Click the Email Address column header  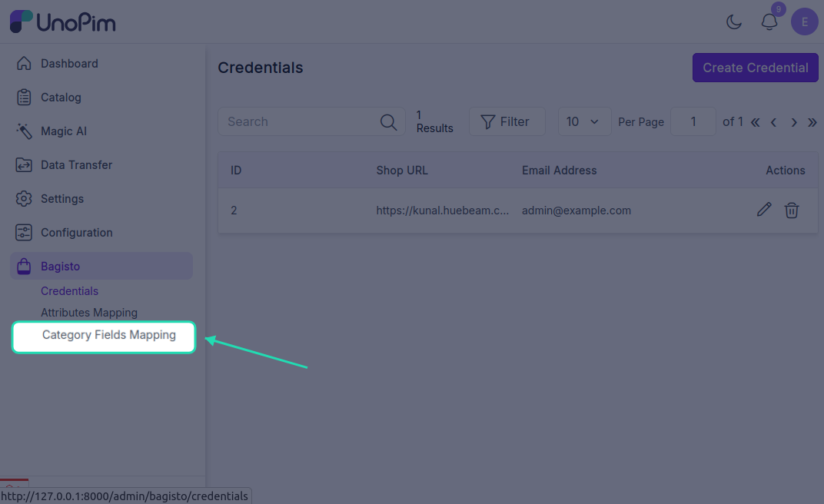(559, 171)
